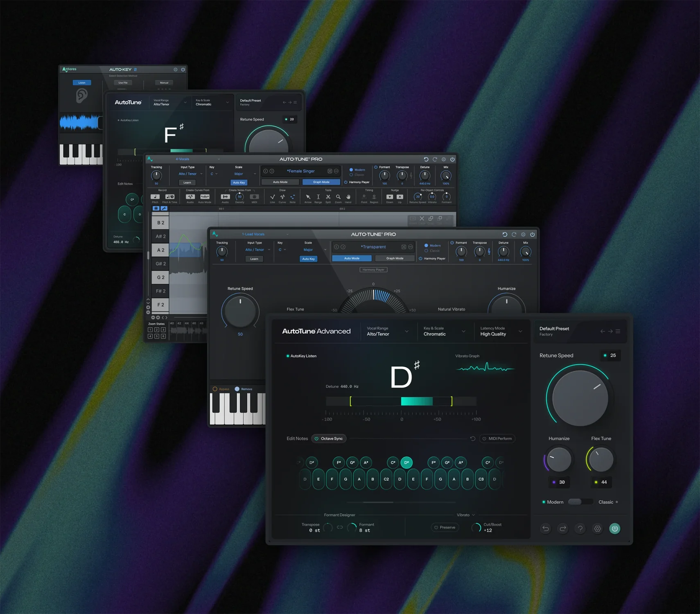Screen dimensions: 700x614
Task: Toggle AutoKey Listen in AutoTune Advanced
Action: point(301,356)
